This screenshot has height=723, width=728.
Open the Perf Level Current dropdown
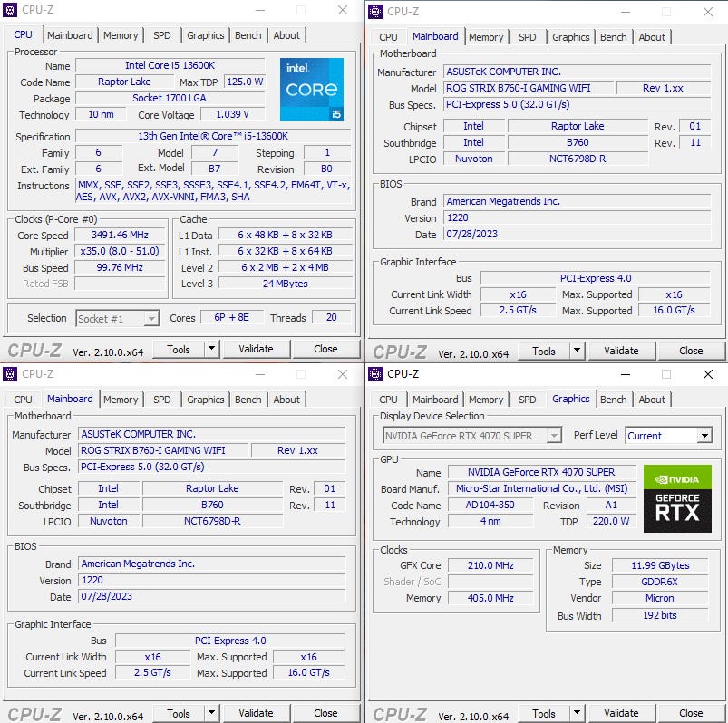tap(668, 435)
